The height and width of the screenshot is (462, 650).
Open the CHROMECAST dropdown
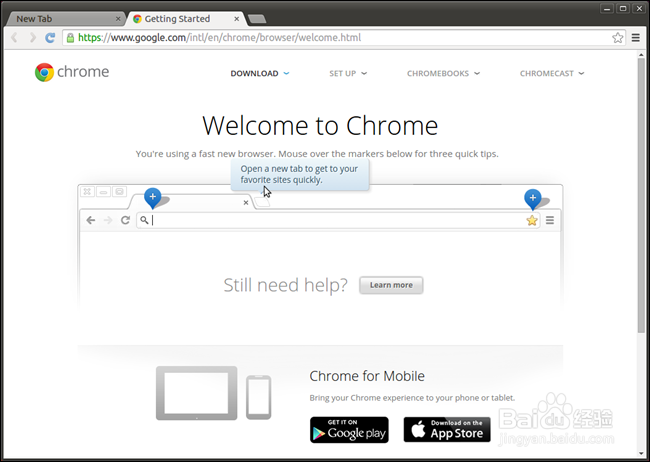point(552,73)
